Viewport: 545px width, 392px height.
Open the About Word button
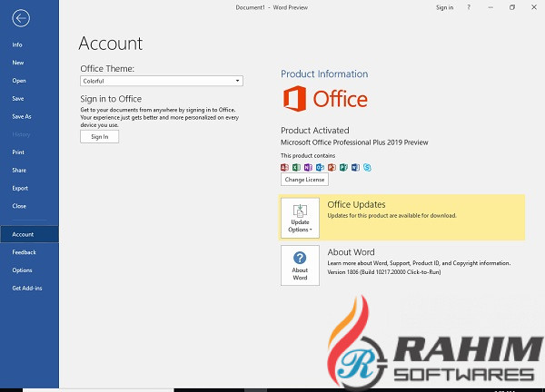click(300, 265)
